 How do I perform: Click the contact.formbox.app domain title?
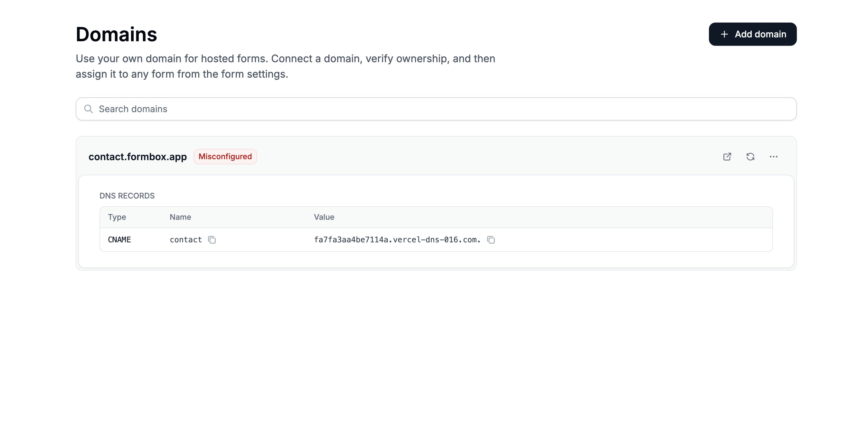point(137,157)
